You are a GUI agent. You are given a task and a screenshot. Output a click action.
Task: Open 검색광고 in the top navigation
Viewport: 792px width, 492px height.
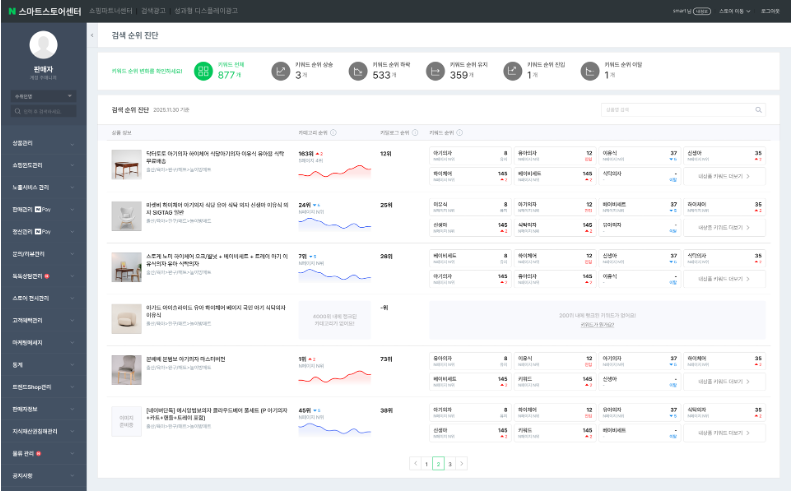(x=154, y=10)
